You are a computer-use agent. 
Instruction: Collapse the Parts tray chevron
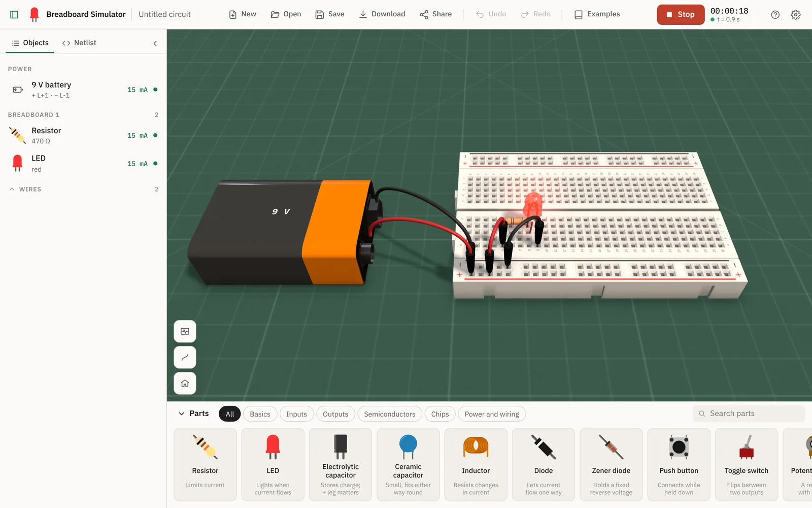(181, 414)
